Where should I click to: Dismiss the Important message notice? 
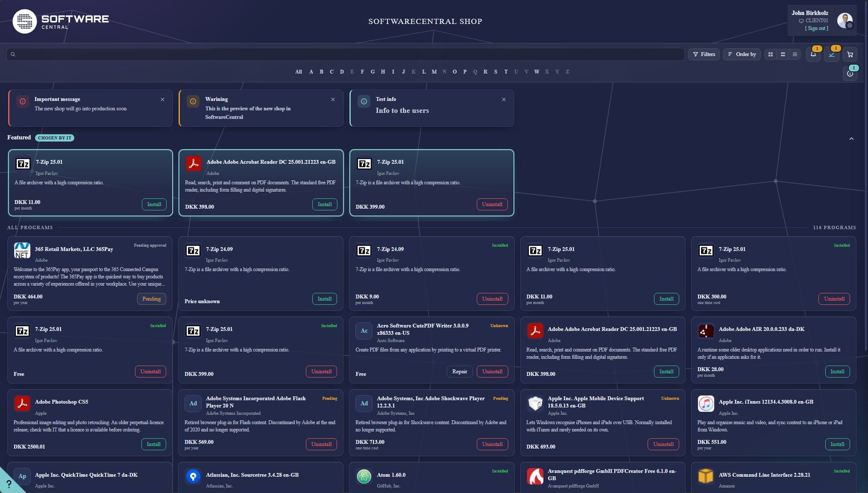(x=162, y=100)
